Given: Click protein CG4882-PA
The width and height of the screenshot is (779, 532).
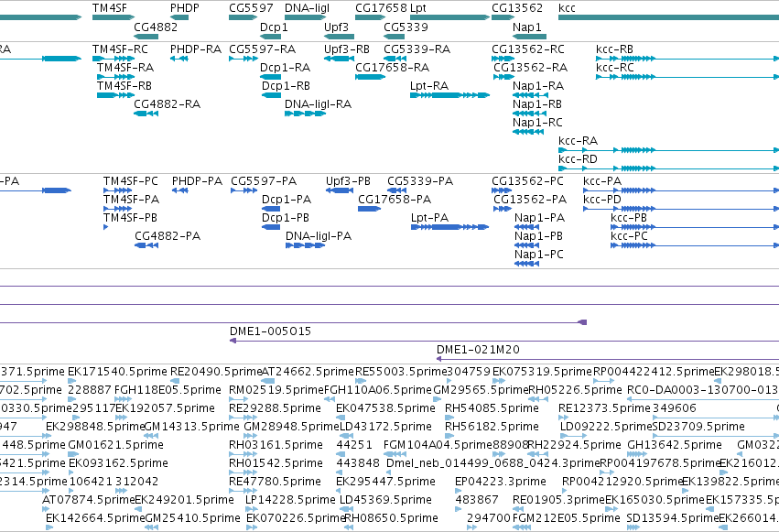Looking at the screenshot, I should [x=146, y=246].
